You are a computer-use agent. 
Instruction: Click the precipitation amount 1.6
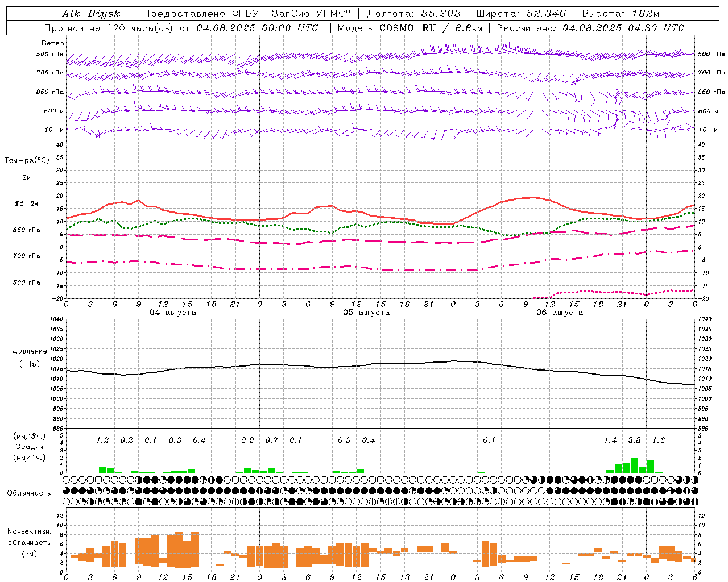click(x=659, y=440)
